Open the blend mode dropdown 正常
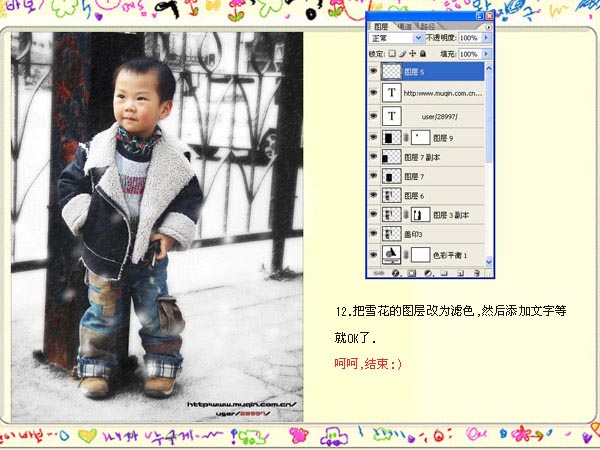 click(x=420, y=38)
